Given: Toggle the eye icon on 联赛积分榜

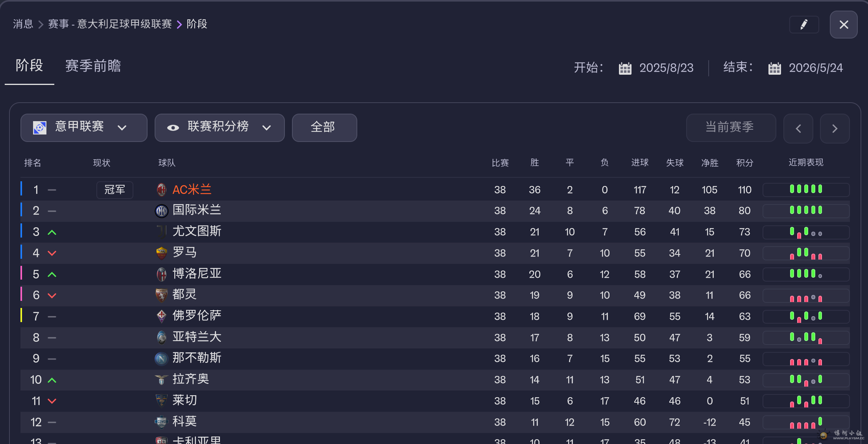Looking at the screenshot, I should (x=173, y=128).
